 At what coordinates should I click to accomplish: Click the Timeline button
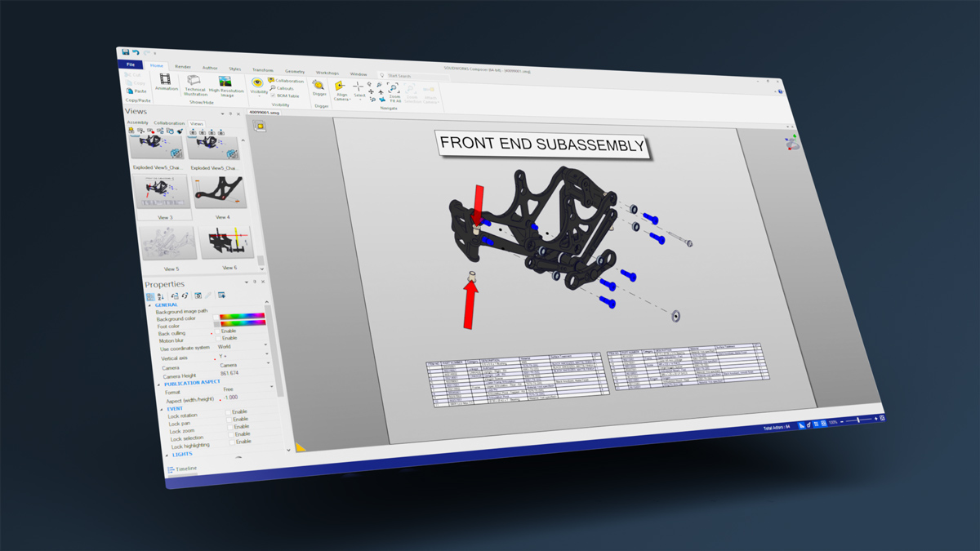pos(183,469)
